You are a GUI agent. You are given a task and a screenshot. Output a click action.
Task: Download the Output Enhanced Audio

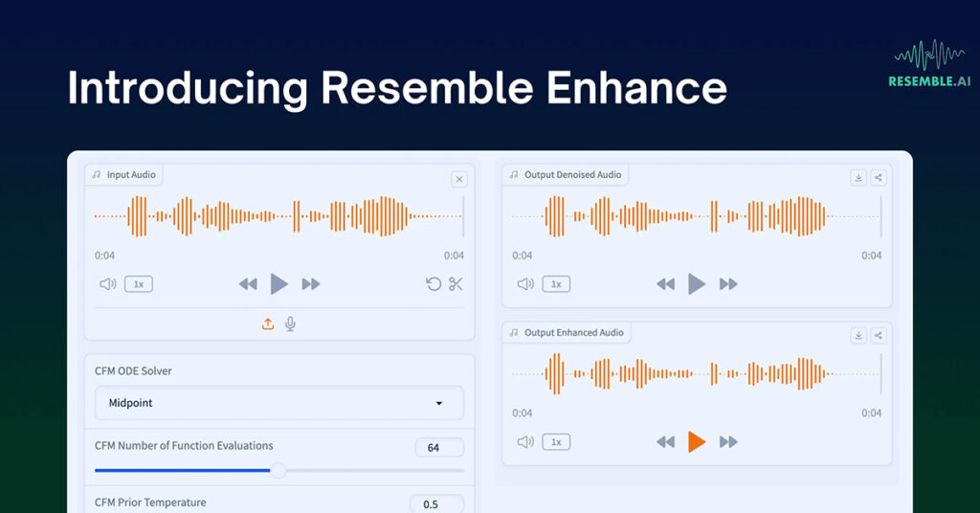pos(858,335)
